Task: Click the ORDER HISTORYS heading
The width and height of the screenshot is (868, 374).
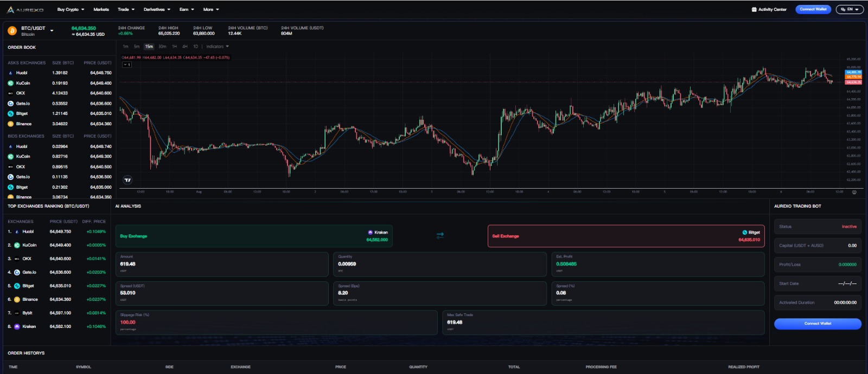Action: [26, 353]
